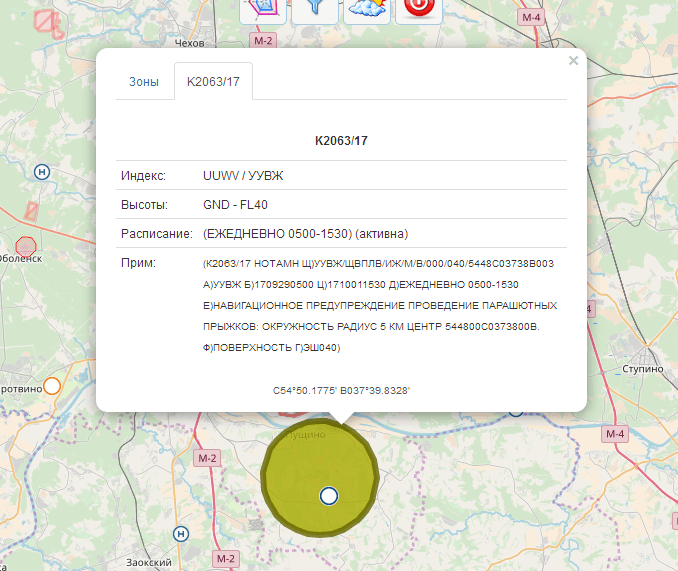Click the small red hatched zone above Оболенск
The height and width of the screenshot is (571, 678).
click(x=31, y=211)
